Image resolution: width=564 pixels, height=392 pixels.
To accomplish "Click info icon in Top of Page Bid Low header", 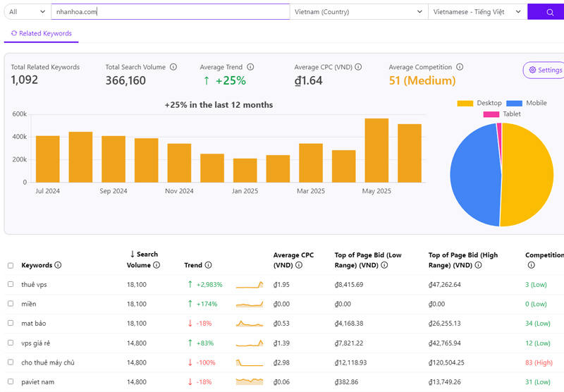I will [x=384, y=265].
